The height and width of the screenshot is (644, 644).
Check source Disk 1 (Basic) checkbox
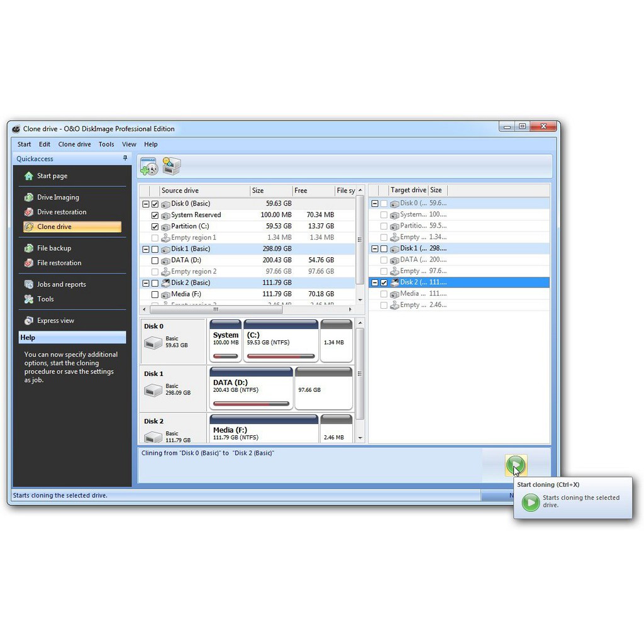tap(155, 249)
